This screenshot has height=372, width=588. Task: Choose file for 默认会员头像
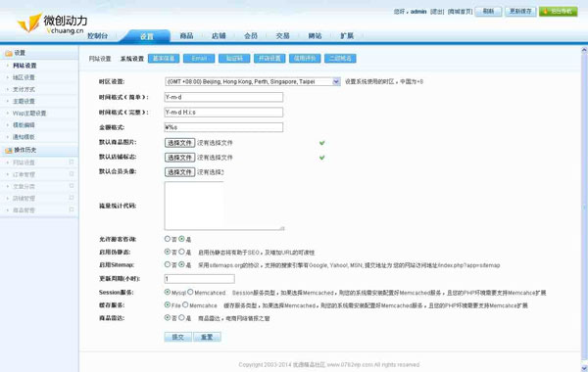(179, 172)
